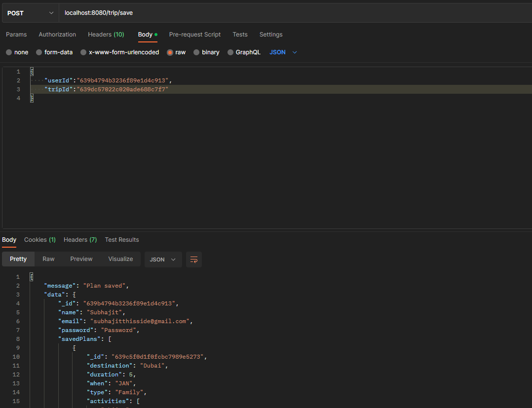Image resolution: width=532 pixels, height=408 pixels.
Task: Click the "Plan saved" message value
Action: tap(105, 286)
